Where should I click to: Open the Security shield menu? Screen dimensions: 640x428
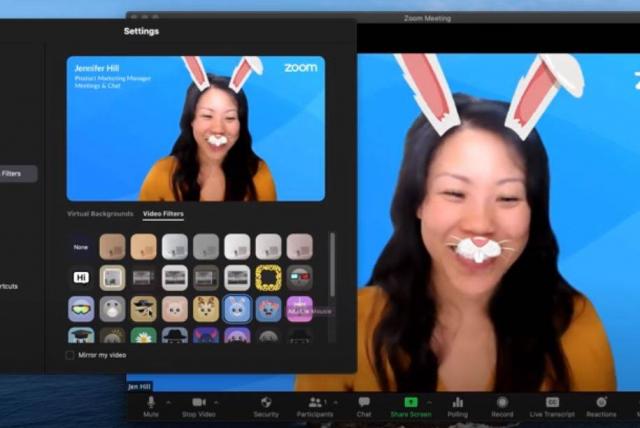tap(266, 406)
